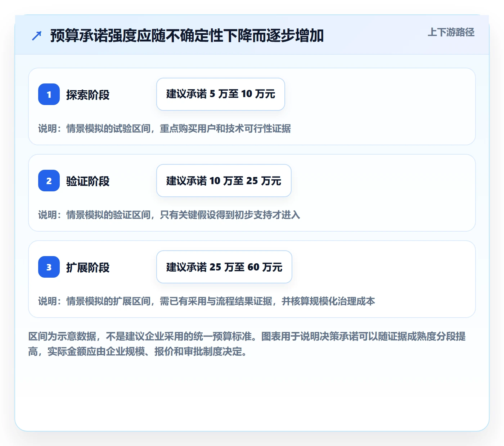Select the 上下游路径 label in header
The image size is (504, 446).
[x=451, y=32]
